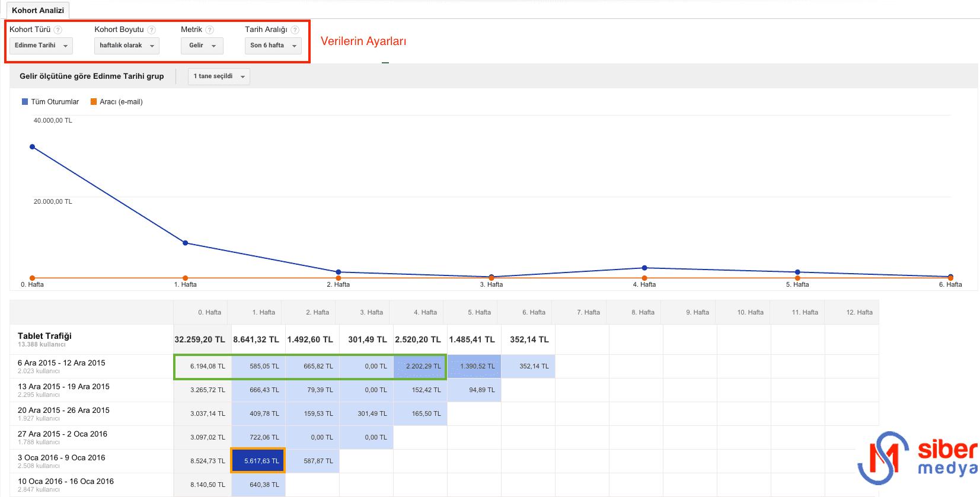980x497 pixels.
Task: Open the Edinme Tarihi dropdown
Action: point(41,46)
